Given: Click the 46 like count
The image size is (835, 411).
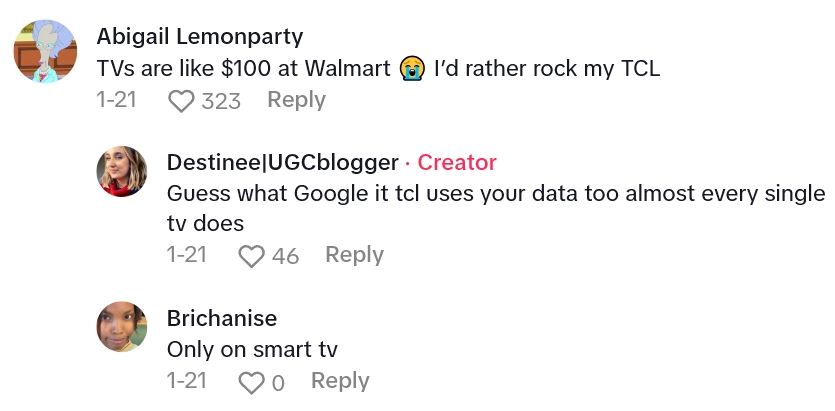Looking at the screenshot, I should click(285, 256).
